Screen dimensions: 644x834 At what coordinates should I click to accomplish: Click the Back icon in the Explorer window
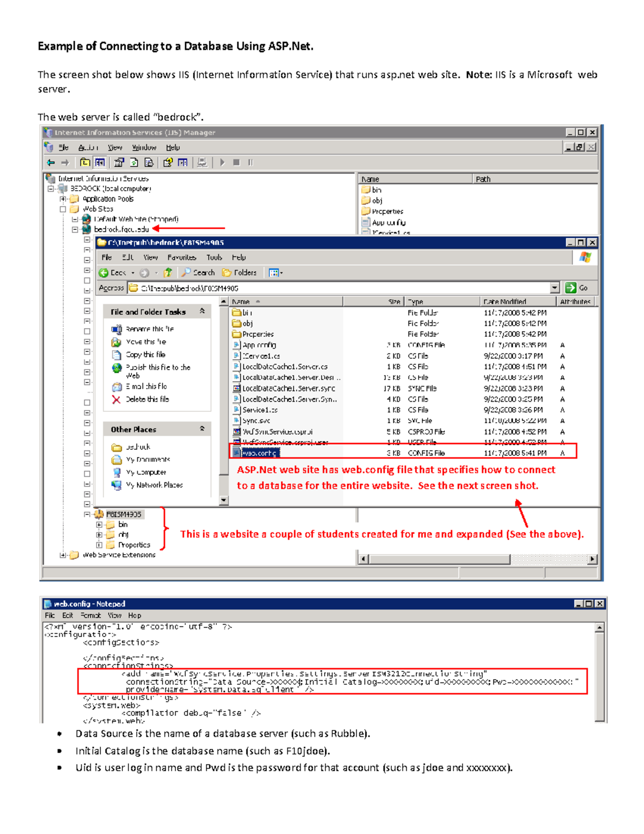pyautogui.click(x=103, y=272)
